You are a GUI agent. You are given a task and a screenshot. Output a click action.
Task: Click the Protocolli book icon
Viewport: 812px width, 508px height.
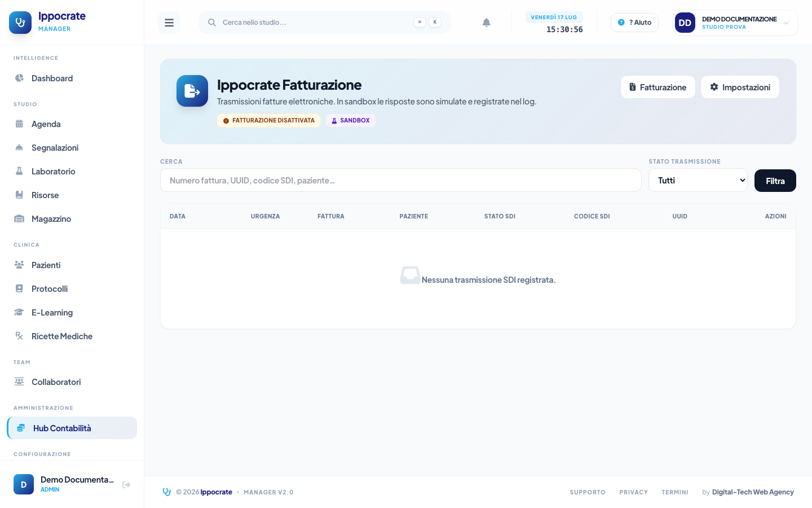[19, 288]
